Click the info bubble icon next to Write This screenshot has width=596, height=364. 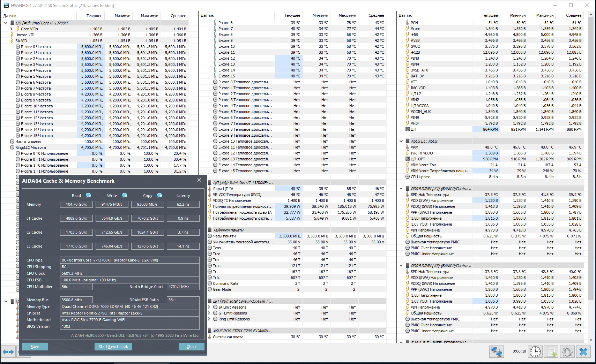pos(125,195)
